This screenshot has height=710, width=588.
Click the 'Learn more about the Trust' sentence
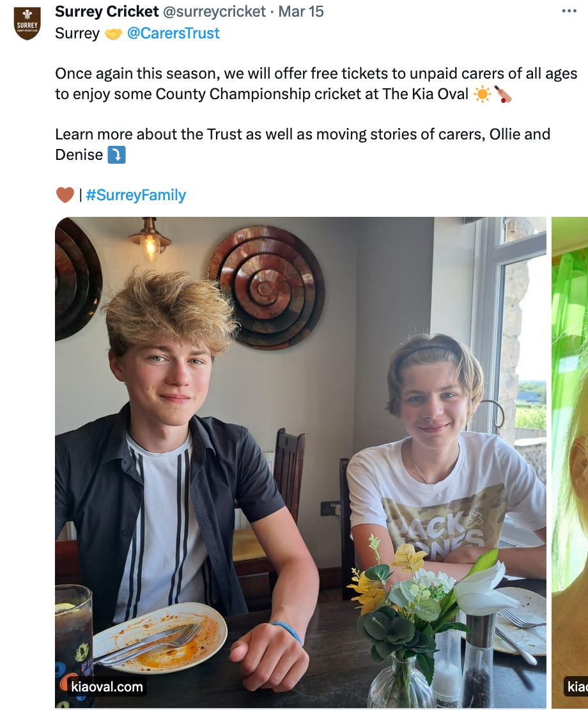[x=302, y=145]
